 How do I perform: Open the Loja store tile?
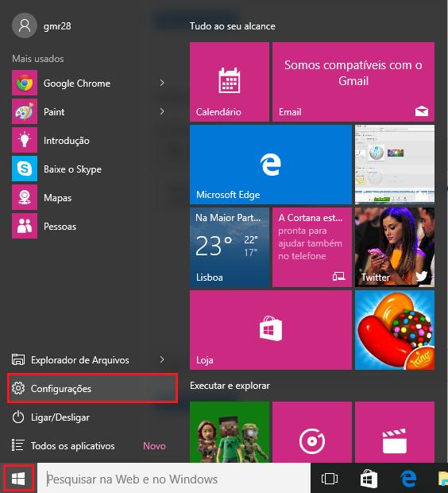(271, 330)
